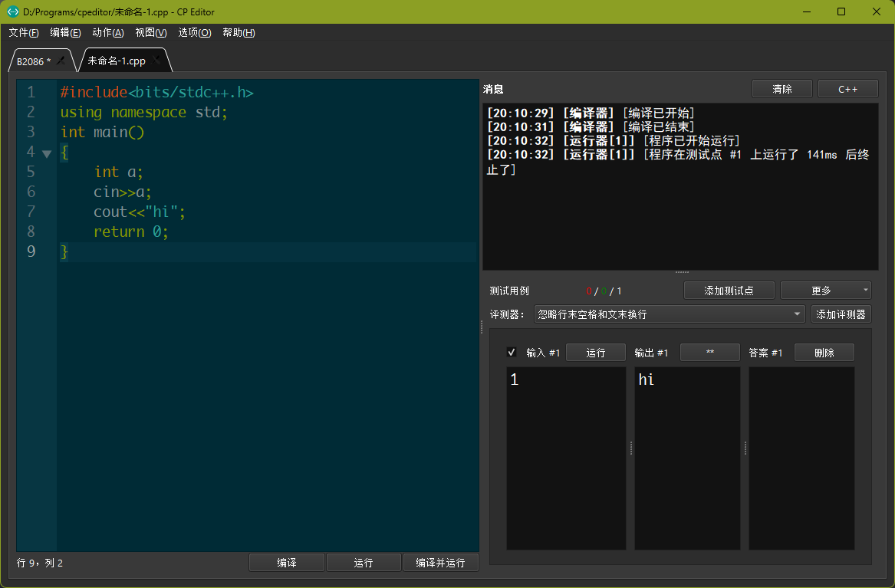
Task: Open the 更多 dropdown button
Action: [x=825, y=291]
